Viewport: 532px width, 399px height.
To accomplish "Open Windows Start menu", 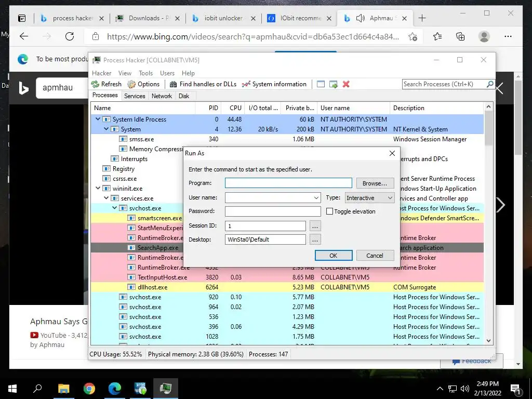I will pos(12,389).
